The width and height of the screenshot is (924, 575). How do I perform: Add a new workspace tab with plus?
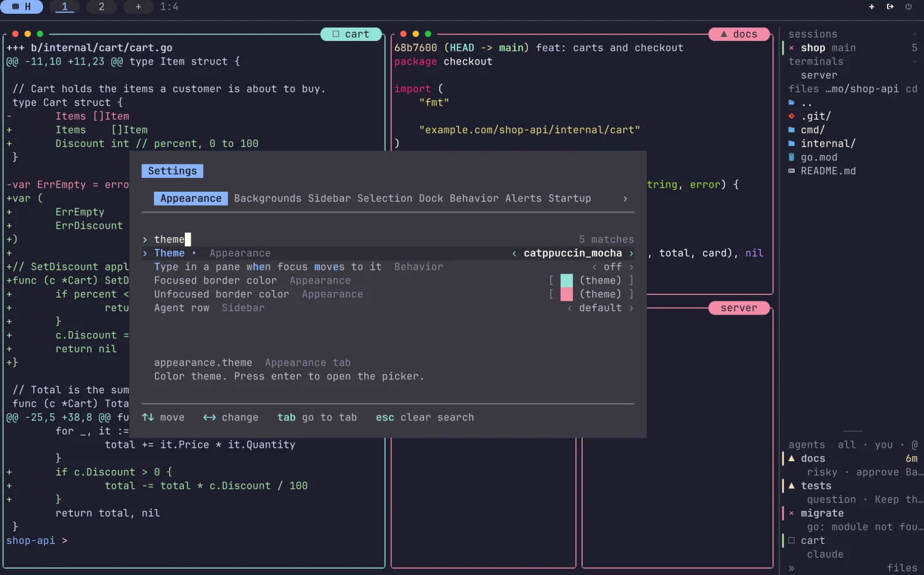click(138, 7)
